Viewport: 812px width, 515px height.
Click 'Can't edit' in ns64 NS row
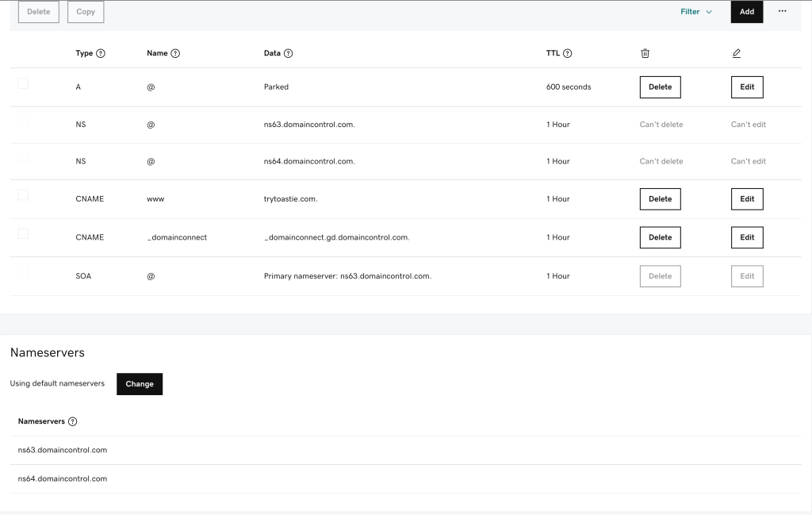click(x=749, y=161)
